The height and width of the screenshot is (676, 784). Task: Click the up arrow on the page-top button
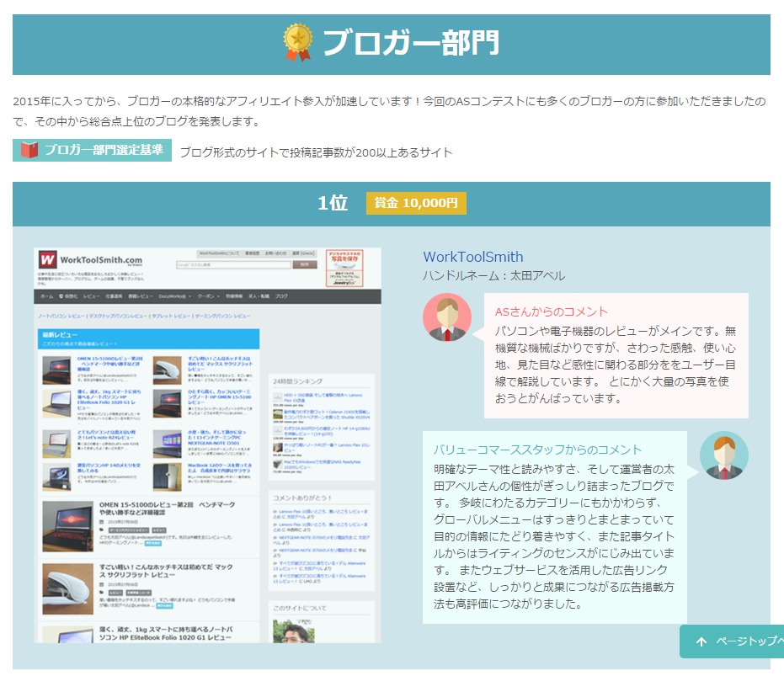[x=701, y=641]
